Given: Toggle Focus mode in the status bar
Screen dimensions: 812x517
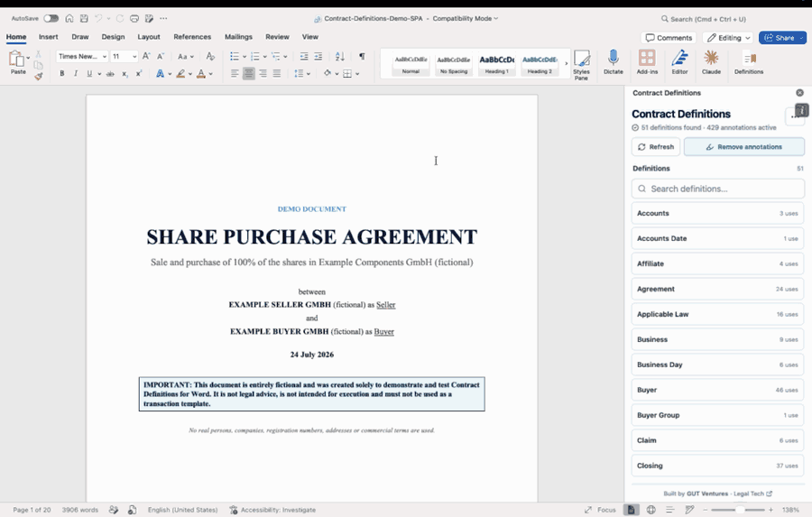Looking at the screenshot, I should pyautogui.click(x=600, y=510).
